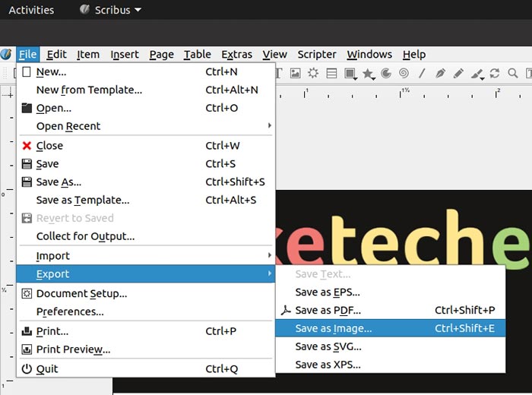This screenshot has height=395, width=532.
Task: Expand the Open Recent submenu
Action: (146, 126)
